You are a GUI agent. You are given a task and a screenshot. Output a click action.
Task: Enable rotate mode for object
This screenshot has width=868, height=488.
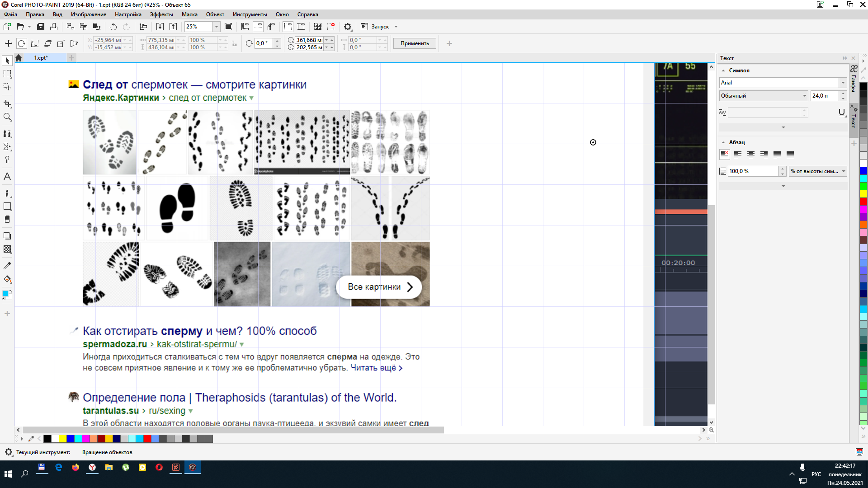point(21,43)
